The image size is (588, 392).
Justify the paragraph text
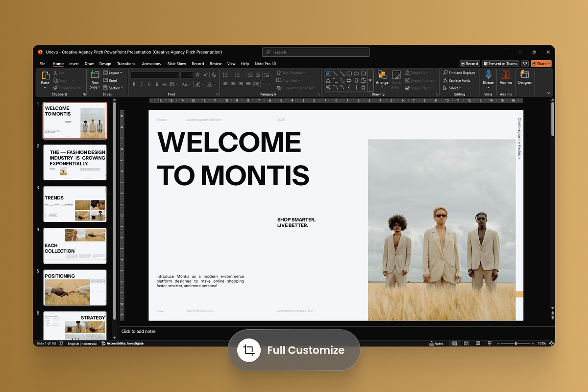pyautogui.click(x=248, y=84)
